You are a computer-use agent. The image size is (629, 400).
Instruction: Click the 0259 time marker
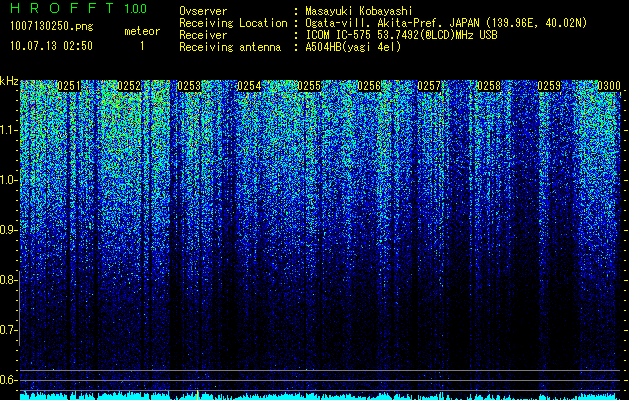tap(549, 86)
